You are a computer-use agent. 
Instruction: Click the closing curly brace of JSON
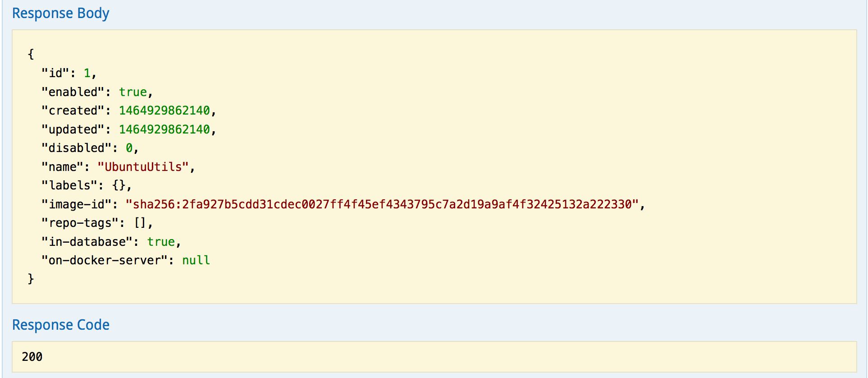tap(31, 279)
